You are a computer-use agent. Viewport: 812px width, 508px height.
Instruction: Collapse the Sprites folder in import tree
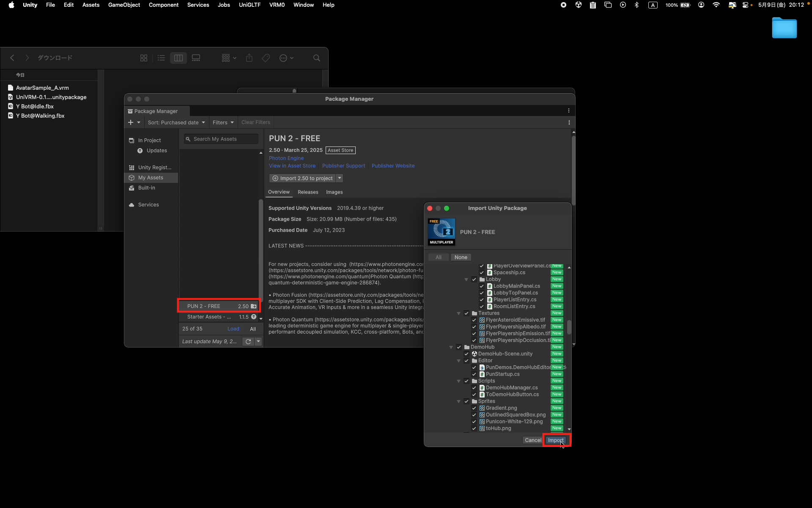coord(458,401)
